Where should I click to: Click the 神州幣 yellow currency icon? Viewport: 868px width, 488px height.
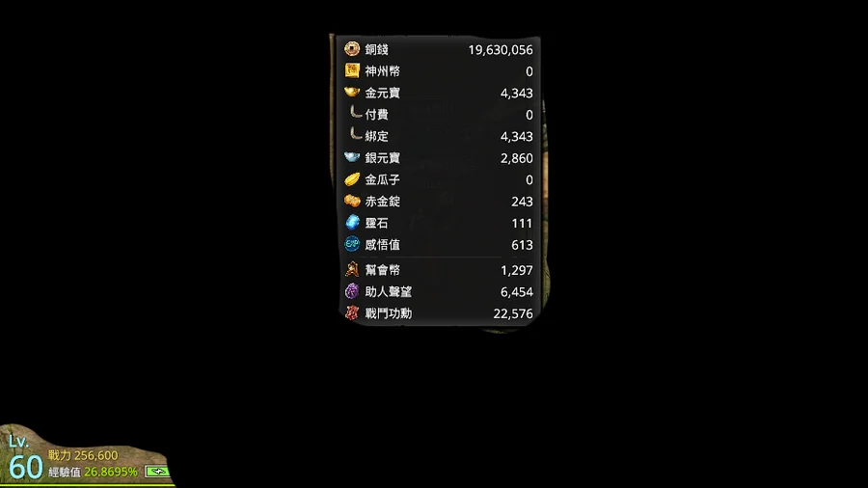pyautogui.click(x=352, y=70)
